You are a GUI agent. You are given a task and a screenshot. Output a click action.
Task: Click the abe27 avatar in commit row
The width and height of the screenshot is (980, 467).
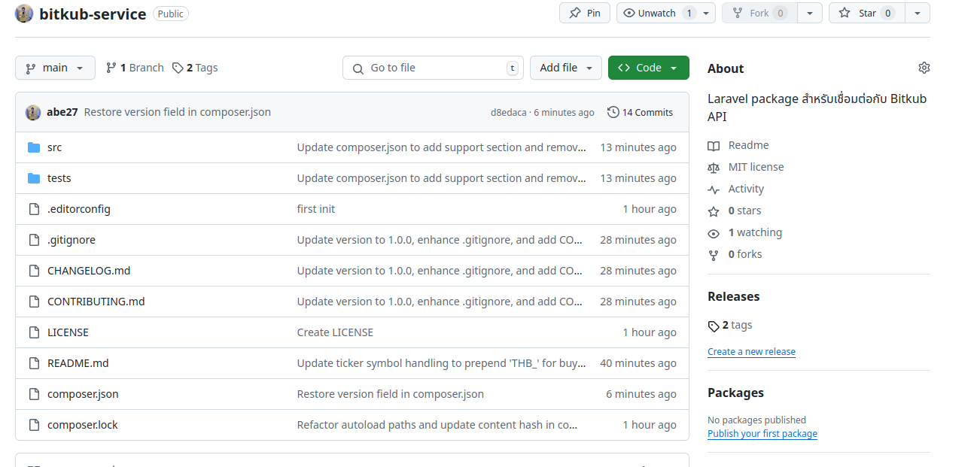33,112
